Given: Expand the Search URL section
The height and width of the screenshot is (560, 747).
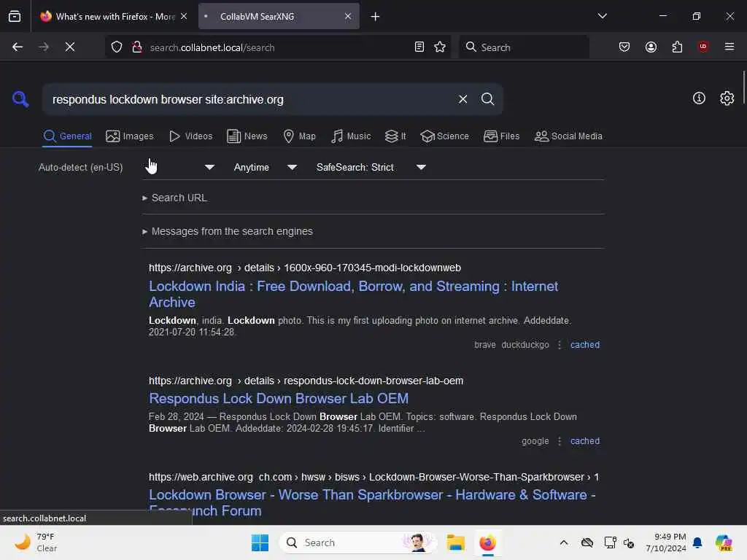Looking at the screenshot, I should click(174, 198).
